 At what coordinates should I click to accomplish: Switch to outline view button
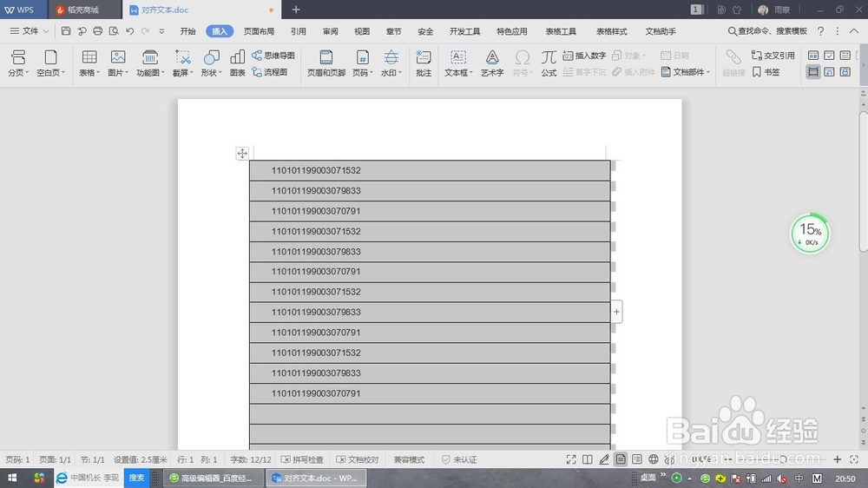[637, 459]
